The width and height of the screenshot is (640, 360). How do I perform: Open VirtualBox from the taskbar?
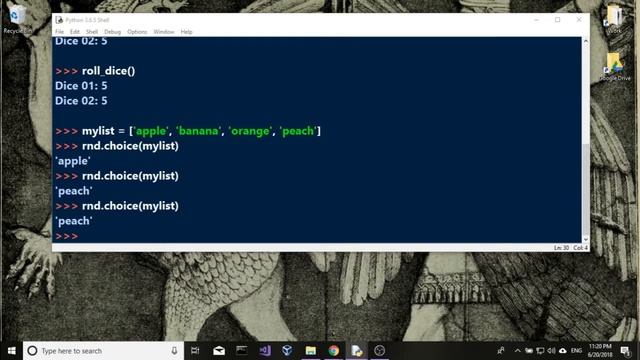pyautogui.click(x=287, y=351)
